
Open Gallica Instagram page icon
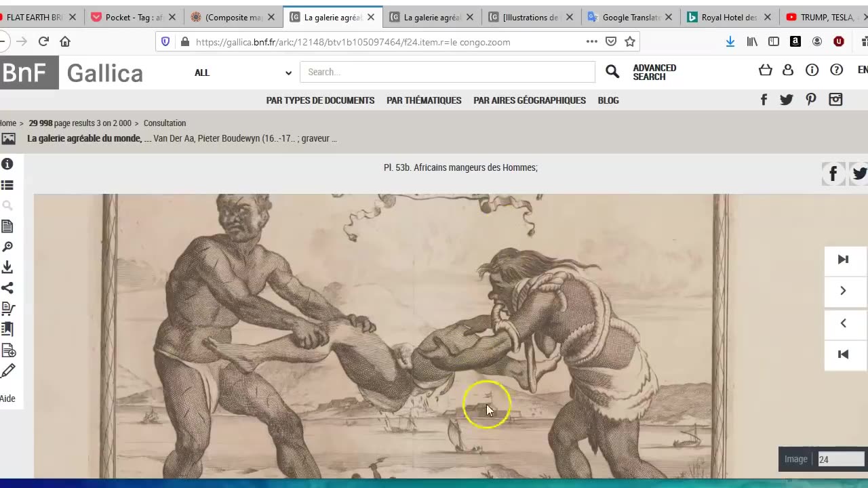tap(835, 100)
